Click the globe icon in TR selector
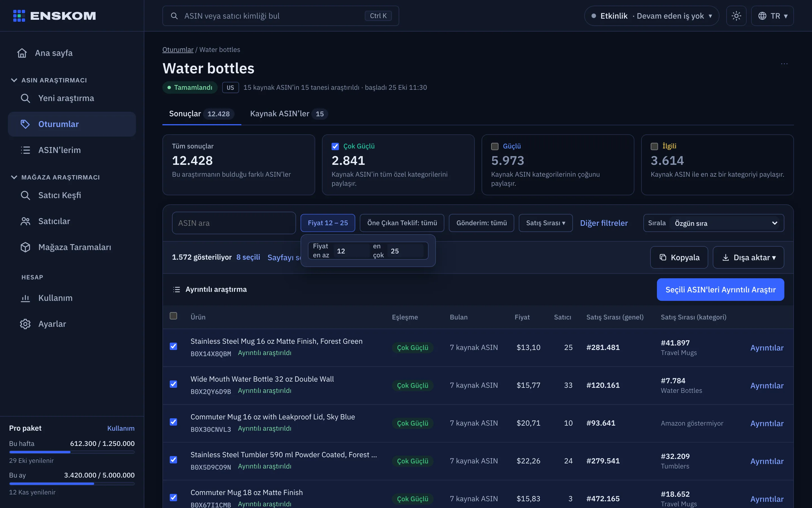Image resolution: width=812 pixels, height=508 pixels. 762,16
